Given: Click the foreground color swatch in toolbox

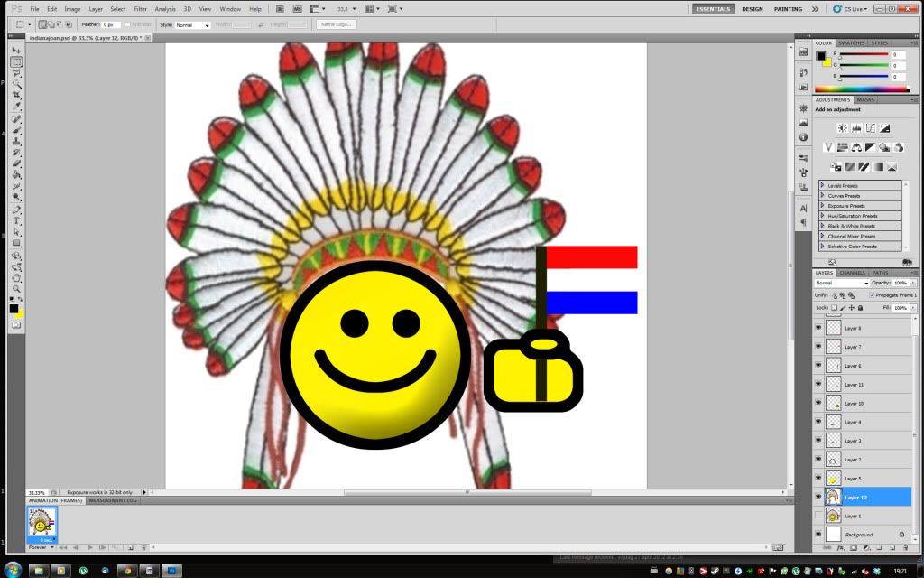Looking at the screenshot, I should (14, 309).
